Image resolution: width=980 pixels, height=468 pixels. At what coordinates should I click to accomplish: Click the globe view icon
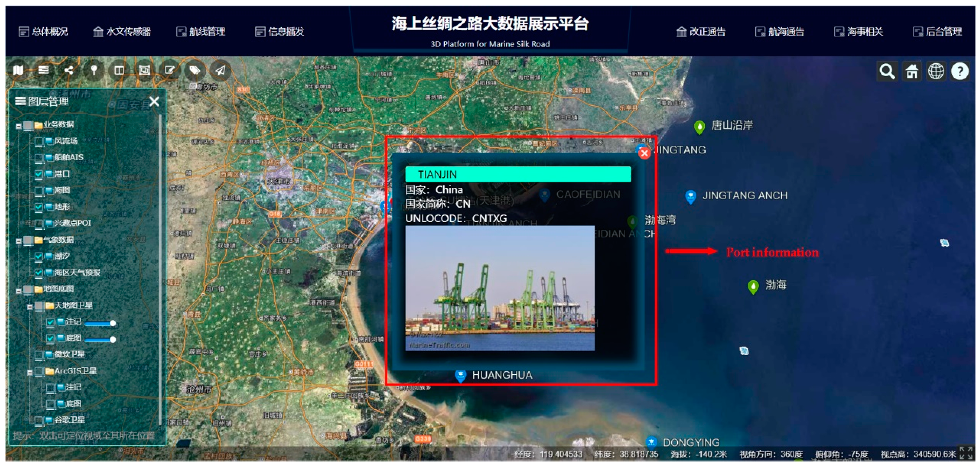click(936, 71)
